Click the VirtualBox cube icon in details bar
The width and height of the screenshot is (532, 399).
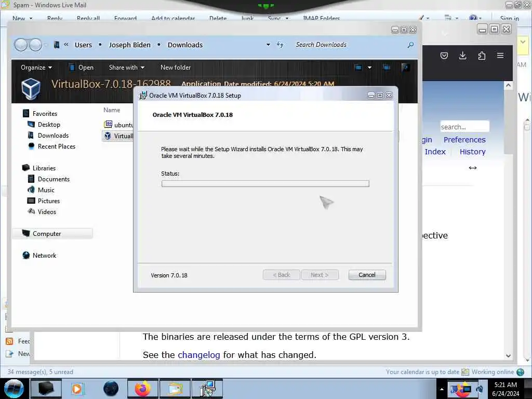point(31,88)
